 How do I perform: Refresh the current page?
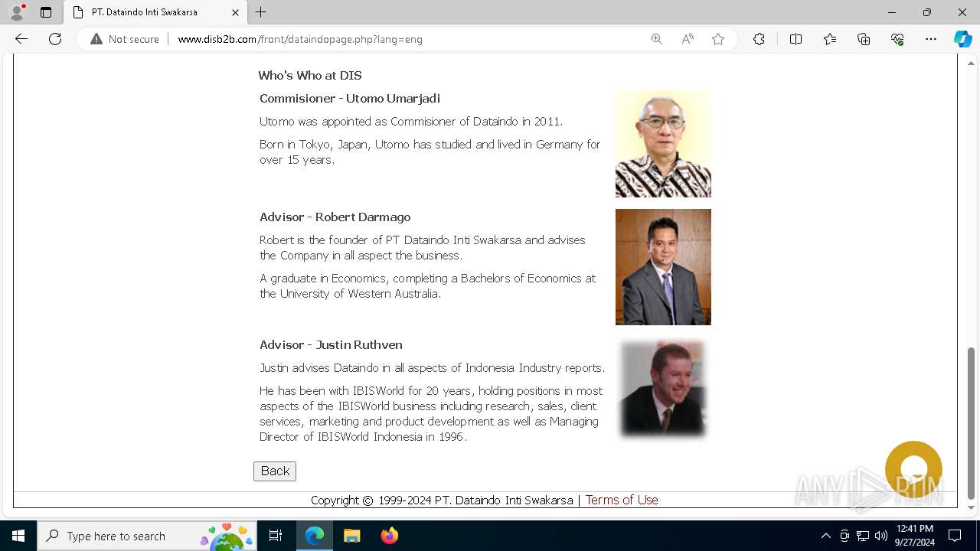(55, 39)
